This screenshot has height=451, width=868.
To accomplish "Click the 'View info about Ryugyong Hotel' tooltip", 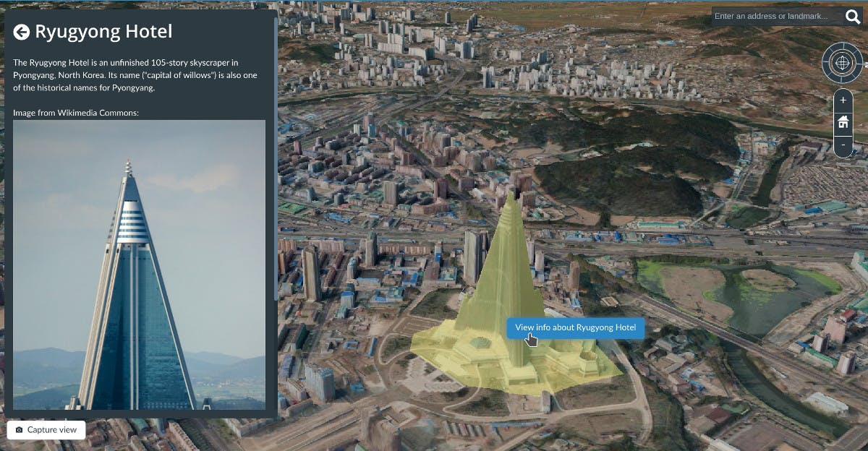I will (574, 327).
